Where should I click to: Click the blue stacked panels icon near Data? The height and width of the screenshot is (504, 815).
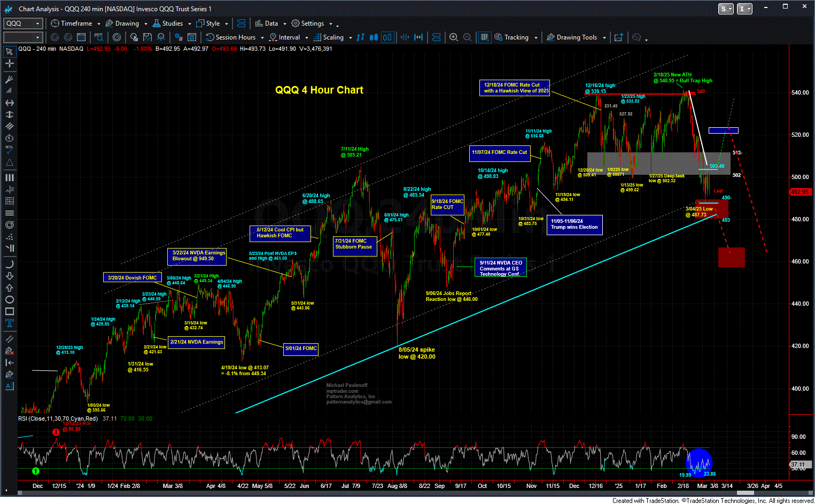pyautogui.click(x=241, y=24)
